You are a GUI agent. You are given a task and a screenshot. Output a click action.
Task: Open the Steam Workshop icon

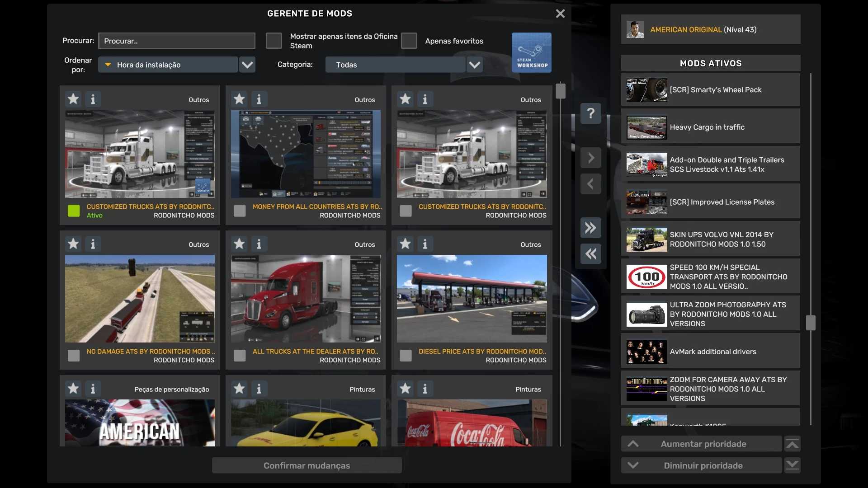coord(531,52)
